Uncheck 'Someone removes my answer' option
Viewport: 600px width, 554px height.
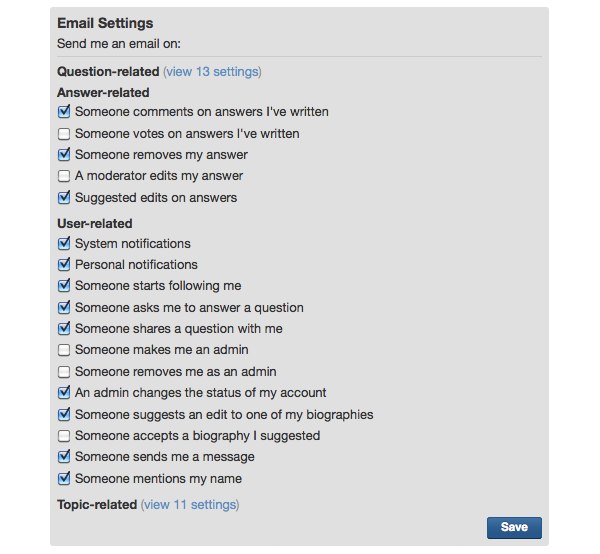pyautogui.click(x=65, y=155)
